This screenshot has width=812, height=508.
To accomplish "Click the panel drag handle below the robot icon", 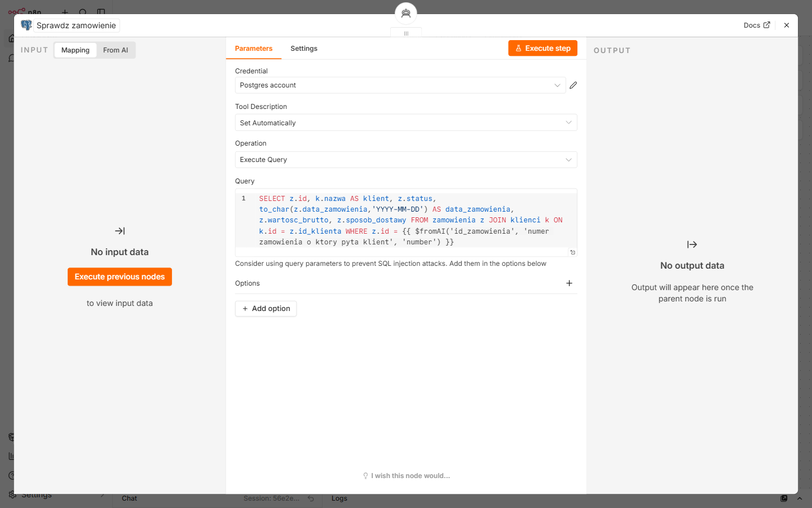I will click(406, 33).
